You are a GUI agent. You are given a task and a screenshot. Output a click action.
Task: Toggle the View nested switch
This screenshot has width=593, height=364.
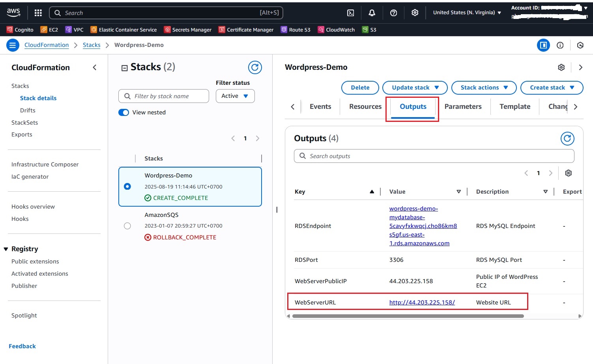coord(124,112)
